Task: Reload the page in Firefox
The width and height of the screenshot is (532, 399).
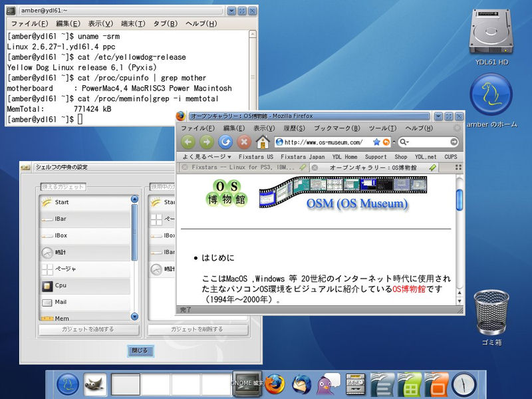Action: [x=225, y=142]
